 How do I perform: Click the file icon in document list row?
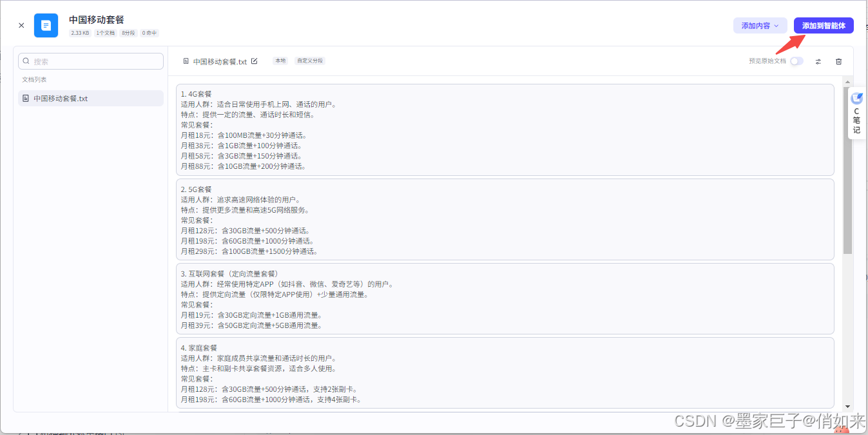[x=26, y=99]
